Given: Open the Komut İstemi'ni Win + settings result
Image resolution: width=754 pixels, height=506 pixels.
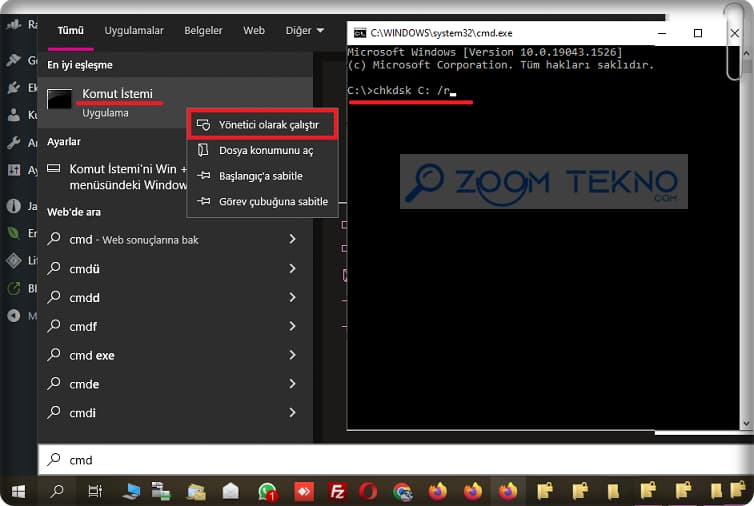Looking at the screenshot, I should click(x=115, y=177).
